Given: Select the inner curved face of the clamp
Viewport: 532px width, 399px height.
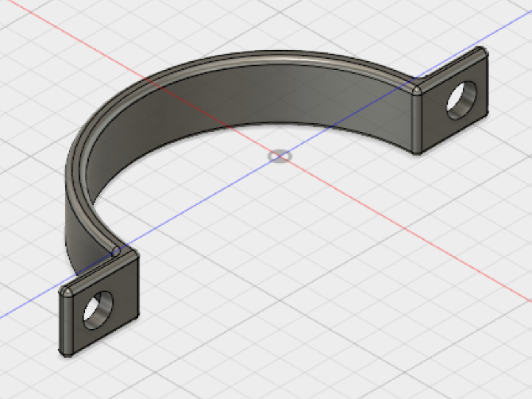Looking at the screenshot, I should pos(251,99).
